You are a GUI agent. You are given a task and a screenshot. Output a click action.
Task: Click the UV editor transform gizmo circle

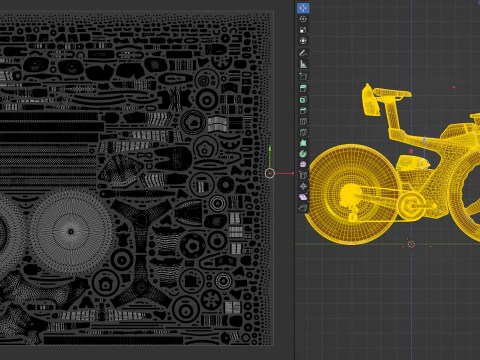pyautogui.click(x=270, y=173)
